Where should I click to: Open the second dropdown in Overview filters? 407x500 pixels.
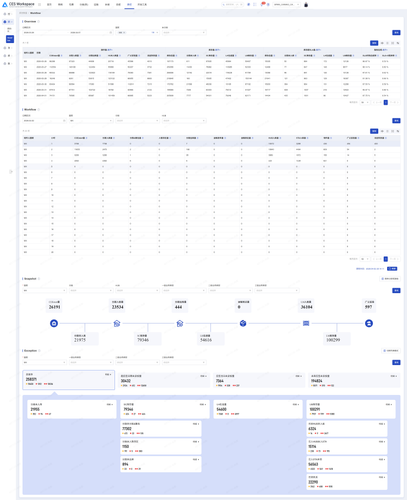[x=138, y=33]
